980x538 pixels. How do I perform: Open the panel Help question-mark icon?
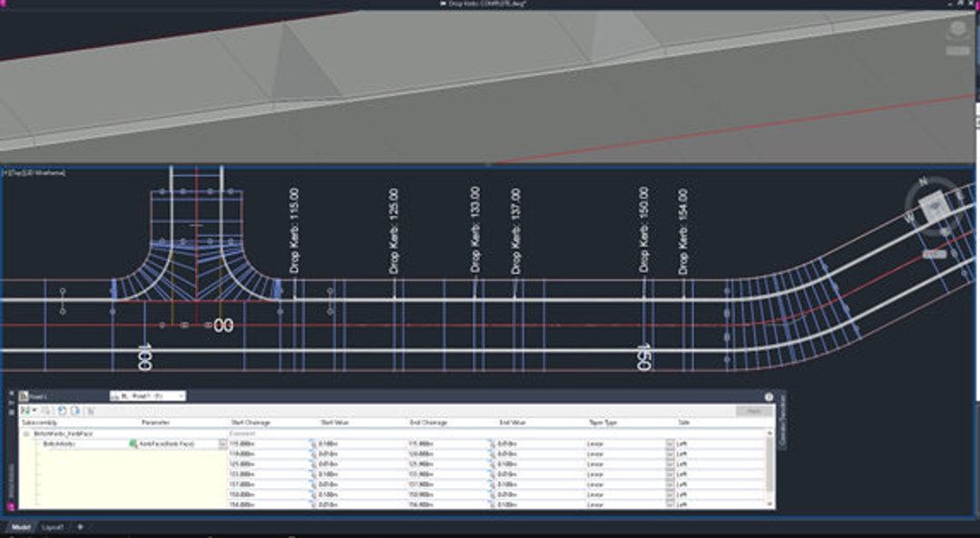click(x=769, y=396)
